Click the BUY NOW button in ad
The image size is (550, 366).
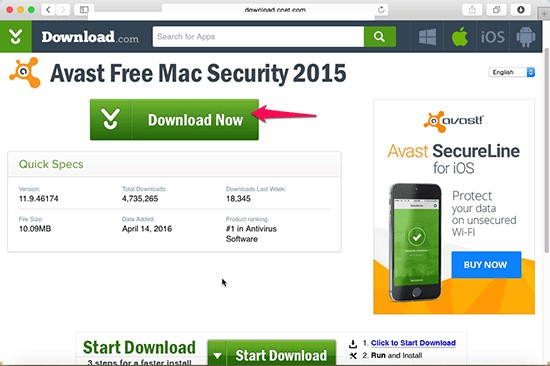coord(486,265)
